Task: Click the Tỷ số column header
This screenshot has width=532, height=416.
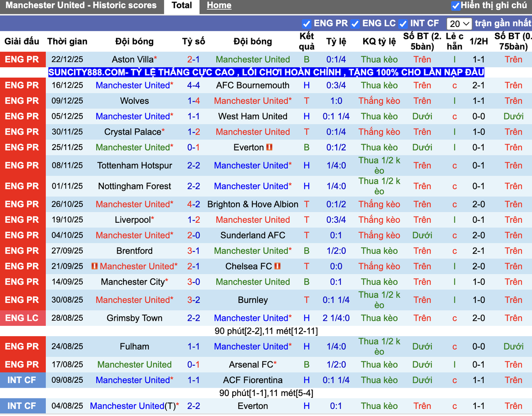Action: (193, 42)
